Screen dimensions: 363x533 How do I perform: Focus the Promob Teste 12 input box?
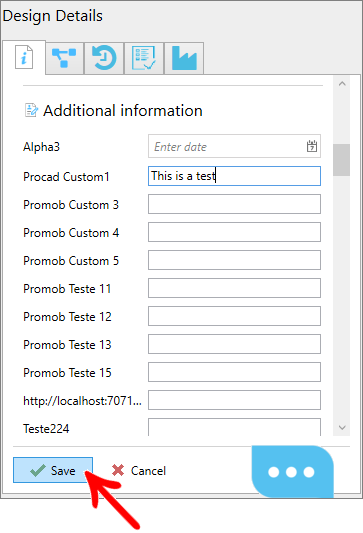coord(234,316)
